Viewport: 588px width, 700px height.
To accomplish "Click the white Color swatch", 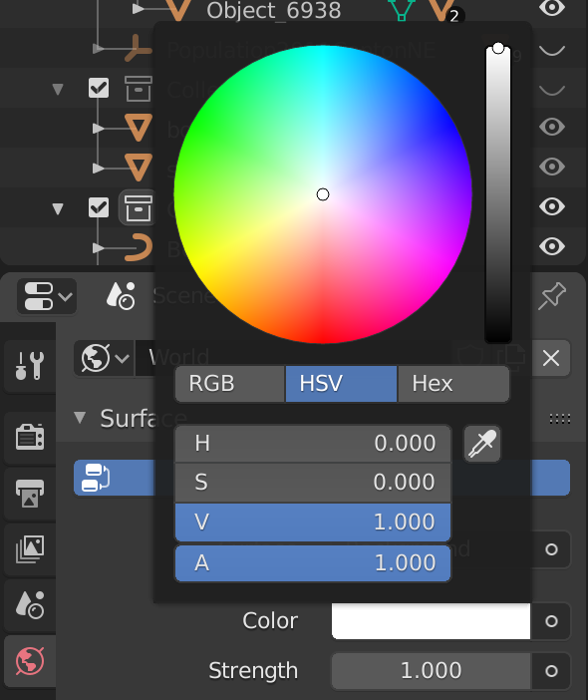I will point(431,621).
